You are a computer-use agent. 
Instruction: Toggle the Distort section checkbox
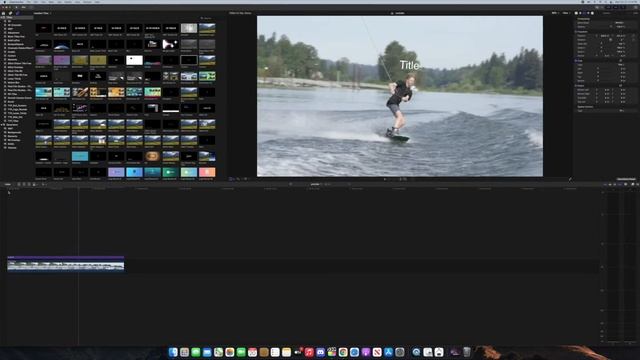pyautogui.click(x=576, y=85)
